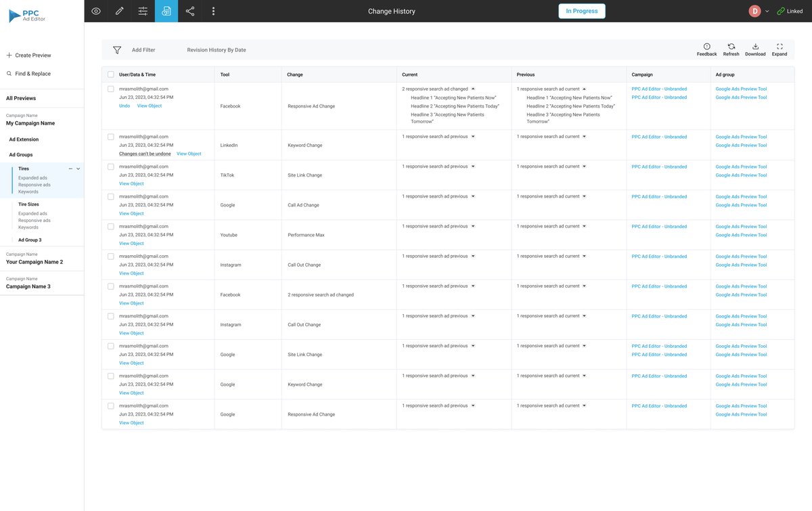The width and height of the screenshot is (812, 511).
Task: Open Find & Replace
Action: (x=33, y=74)
